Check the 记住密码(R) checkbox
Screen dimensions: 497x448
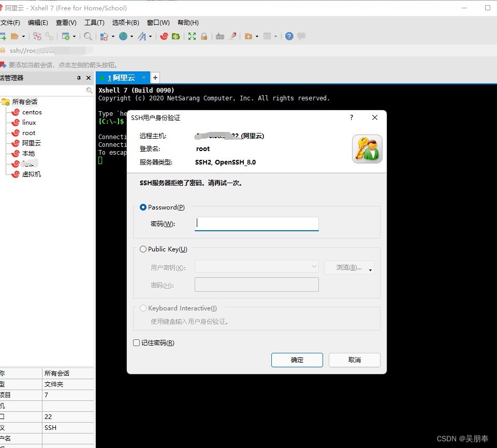tap(136, 343)
